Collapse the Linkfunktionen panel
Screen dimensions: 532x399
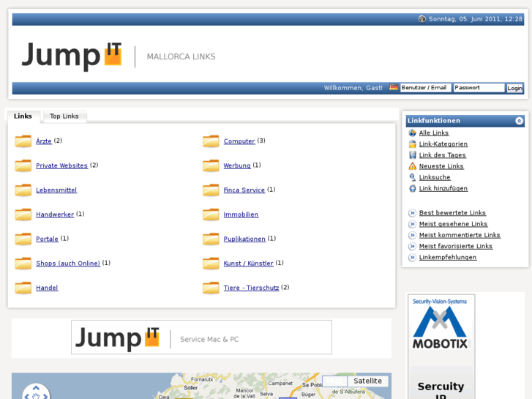pyautogui.click(x=519, y=121)
